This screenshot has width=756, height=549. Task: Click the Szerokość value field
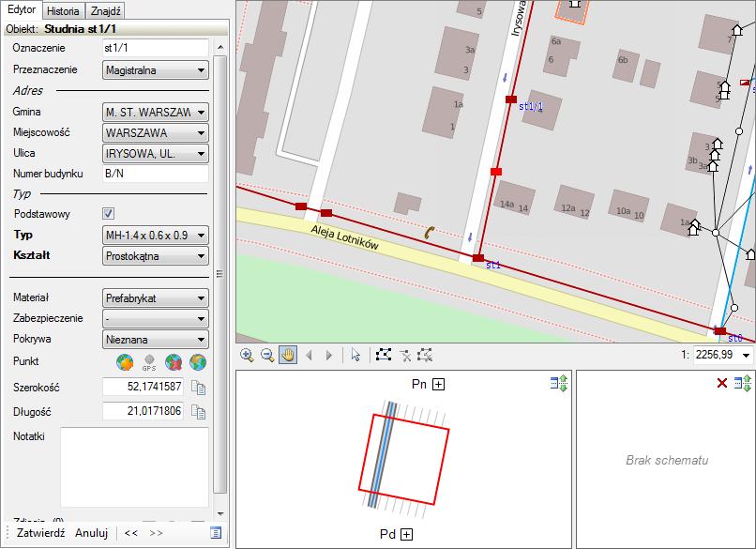click(143, 387)
